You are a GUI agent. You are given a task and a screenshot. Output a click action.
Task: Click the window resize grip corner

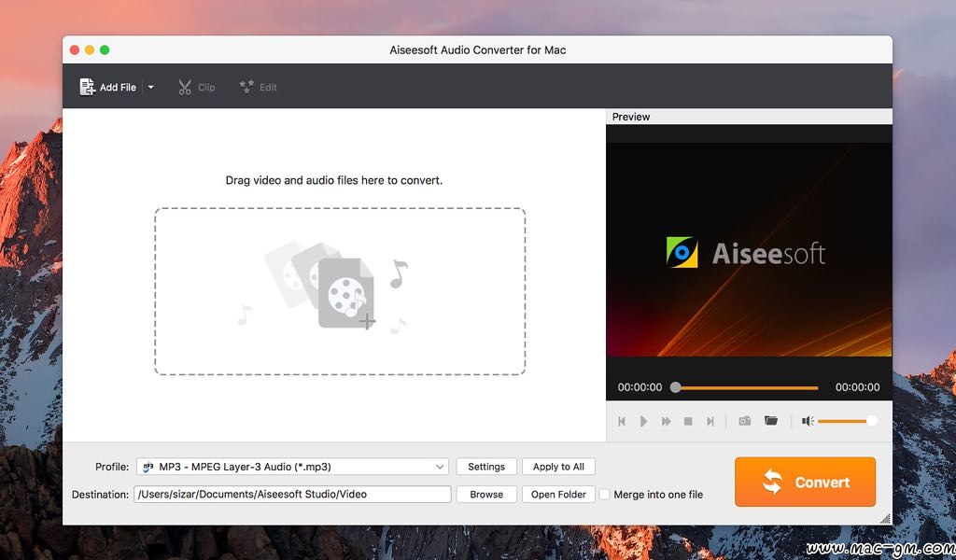tap(885, 519)
